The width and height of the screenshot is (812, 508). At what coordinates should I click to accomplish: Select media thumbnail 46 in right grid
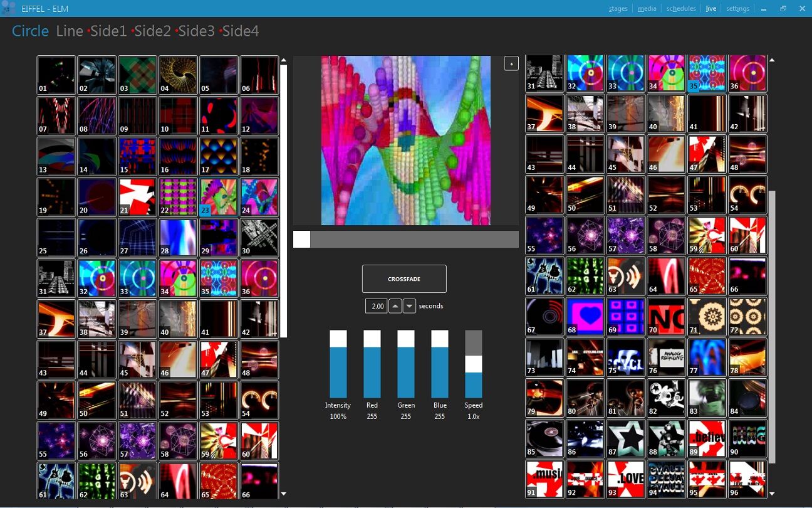coord(667,154)
